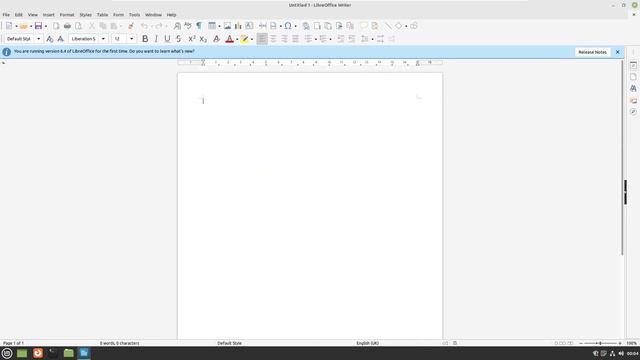Click the Clear Direct Formatting icon
640x360 pixels.
coord(216,39)
